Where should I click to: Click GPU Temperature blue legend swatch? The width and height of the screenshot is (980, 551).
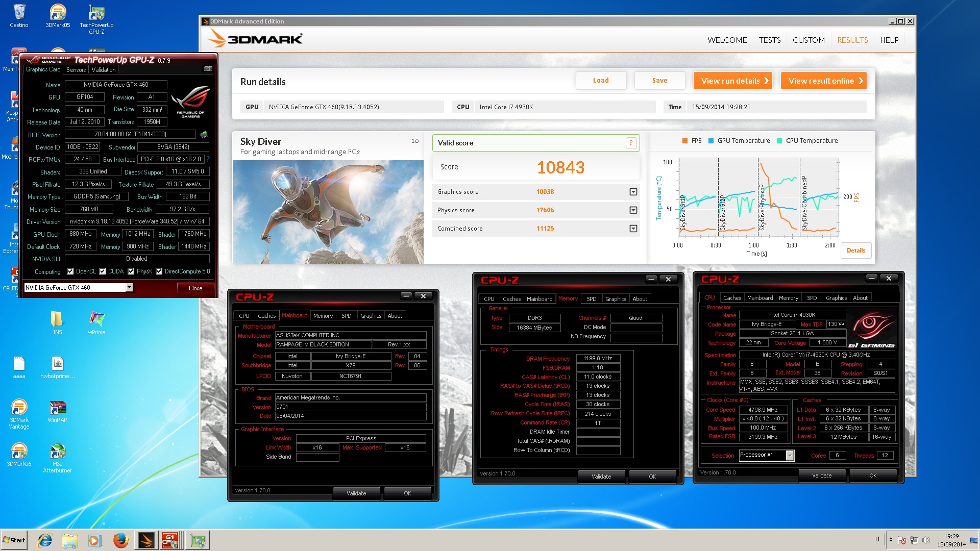[x=711, y=141]
